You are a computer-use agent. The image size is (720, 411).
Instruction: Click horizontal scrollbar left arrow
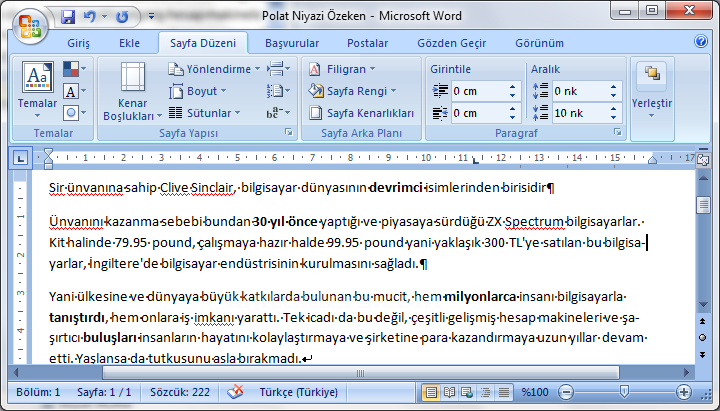[16, 372]
